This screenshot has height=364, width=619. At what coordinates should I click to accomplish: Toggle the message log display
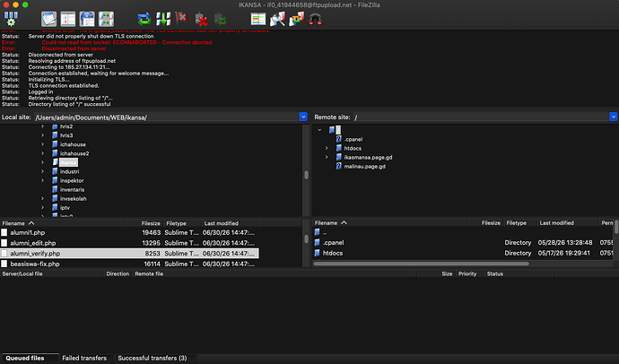pos(49,19)
